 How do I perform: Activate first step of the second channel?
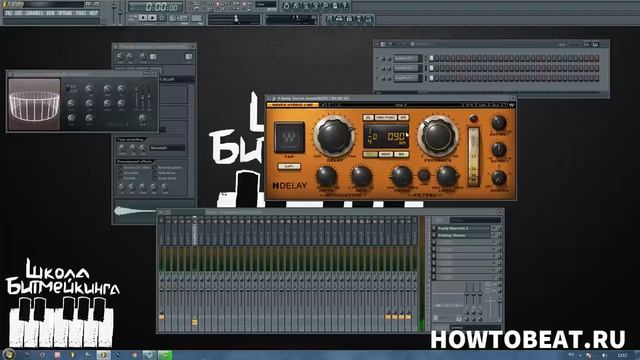(x=431, y=69)
